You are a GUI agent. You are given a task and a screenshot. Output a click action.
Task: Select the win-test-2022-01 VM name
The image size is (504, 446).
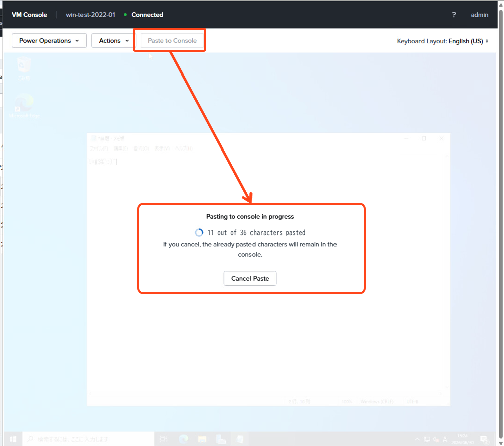(91, 15)
